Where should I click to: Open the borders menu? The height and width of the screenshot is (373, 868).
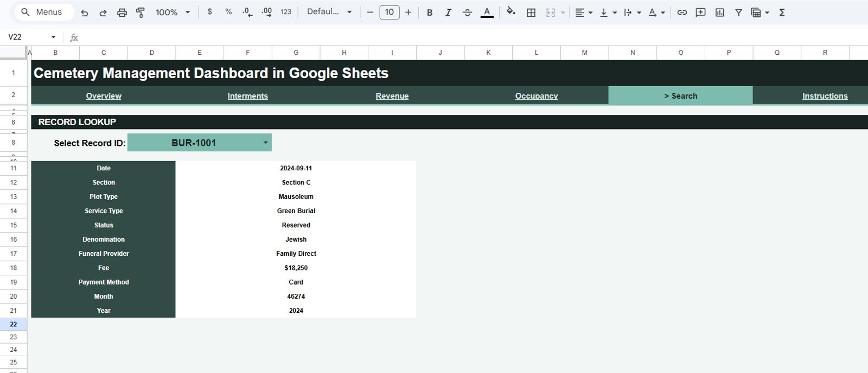531,12
